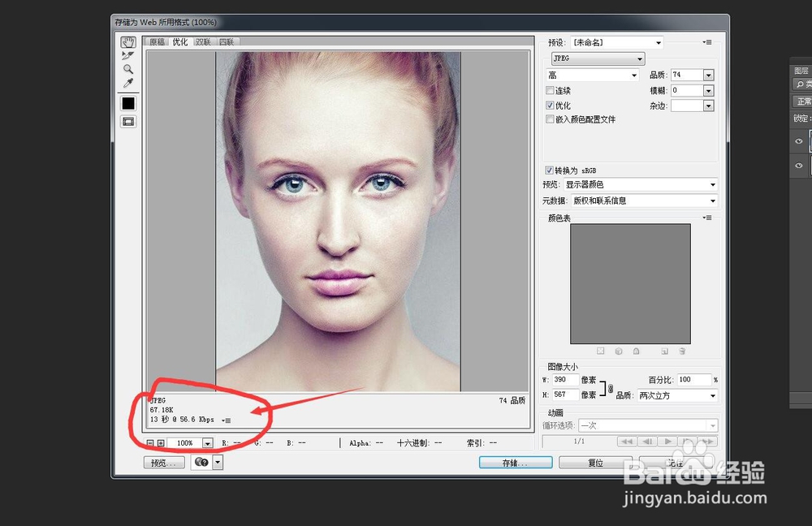Click the 67.18K file size text
Screen dimensions: 812x526
(x=162, y=409)
